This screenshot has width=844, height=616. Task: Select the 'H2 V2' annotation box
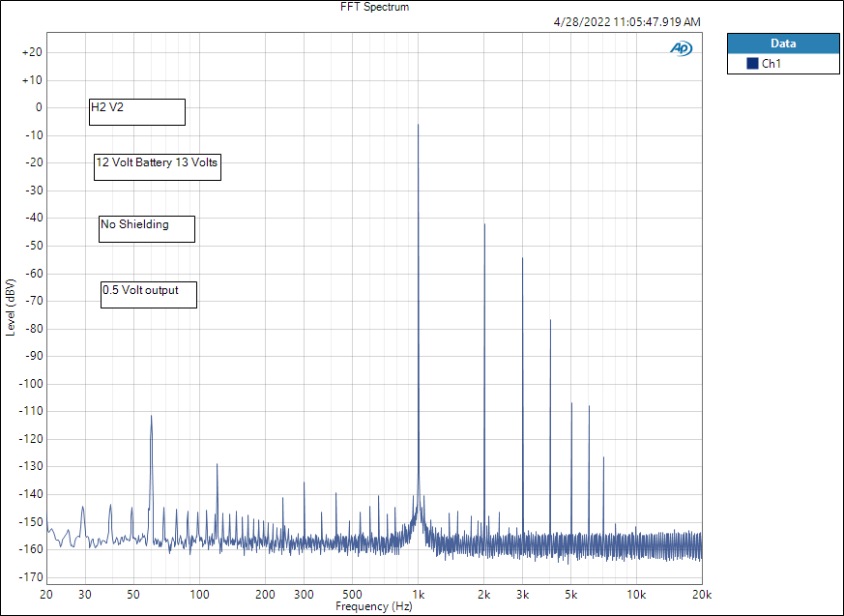click(x=137, y=112)
